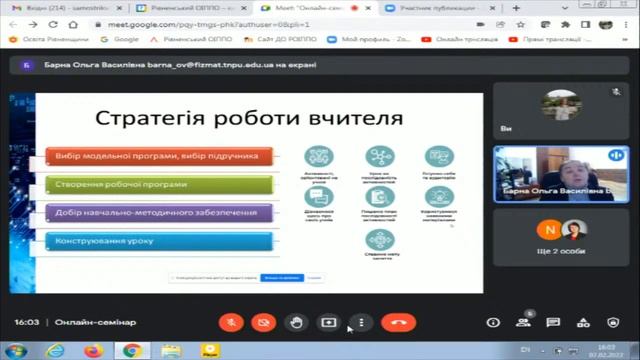The image size is (640, 360).
Task: Select Барна Ольга Василівна's video tile
Action: (x=561, y=174)
